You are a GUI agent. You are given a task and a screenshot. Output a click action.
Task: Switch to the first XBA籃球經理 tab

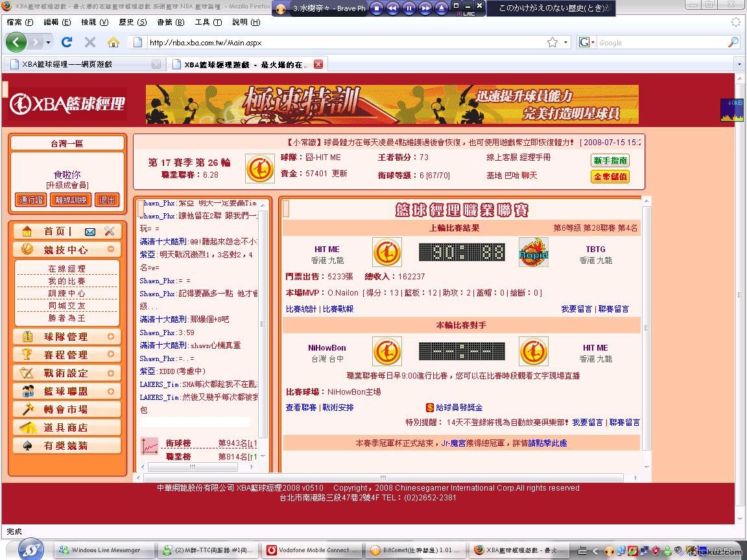77,64
